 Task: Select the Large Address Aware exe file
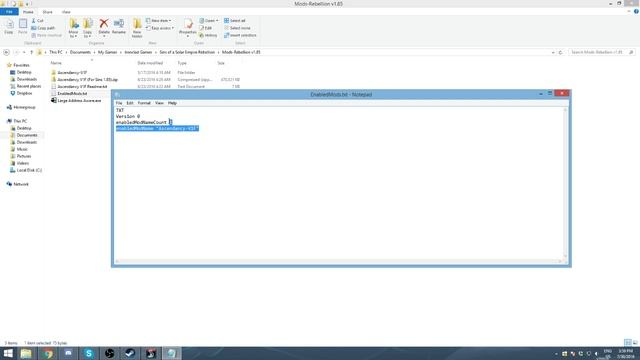point(79,100)
